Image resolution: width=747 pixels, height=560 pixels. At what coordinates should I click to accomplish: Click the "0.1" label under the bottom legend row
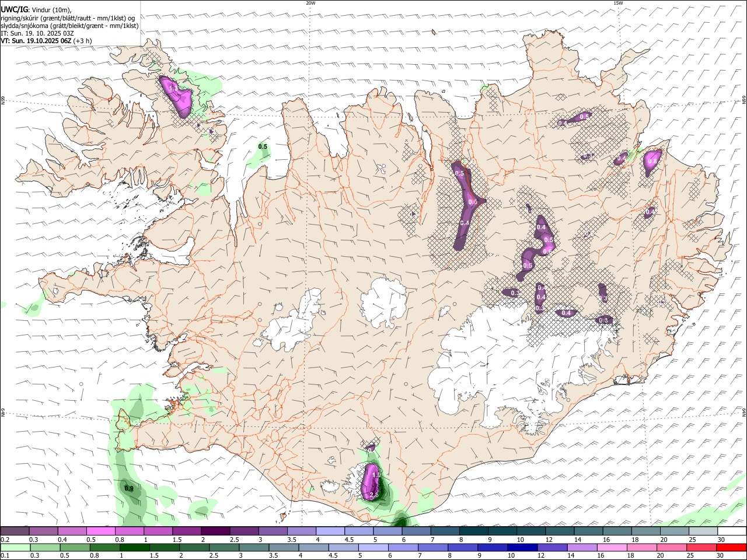click(5, 556)
